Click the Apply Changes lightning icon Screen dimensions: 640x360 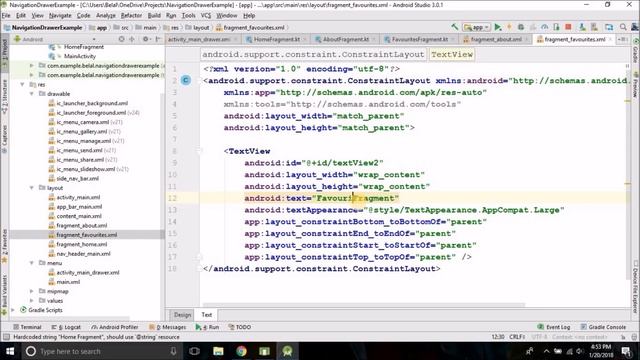point(509,27)
